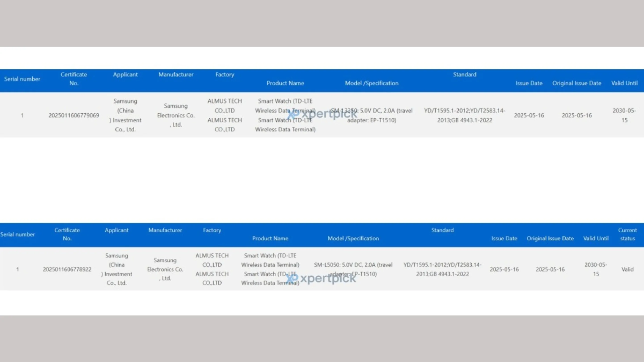Click serial number 1 in the SM-L3350 row
The image size is (644, 362).
(22, 116)
